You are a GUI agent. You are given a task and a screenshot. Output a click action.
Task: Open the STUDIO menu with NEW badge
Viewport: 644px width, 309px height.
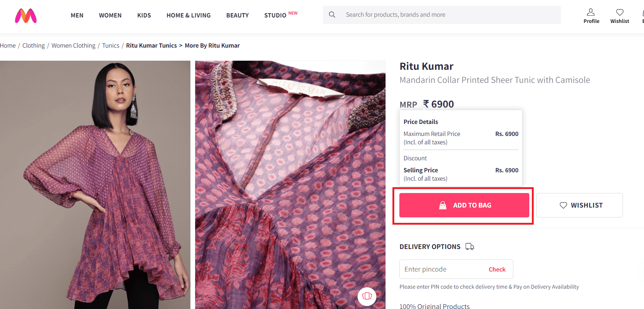275,15
